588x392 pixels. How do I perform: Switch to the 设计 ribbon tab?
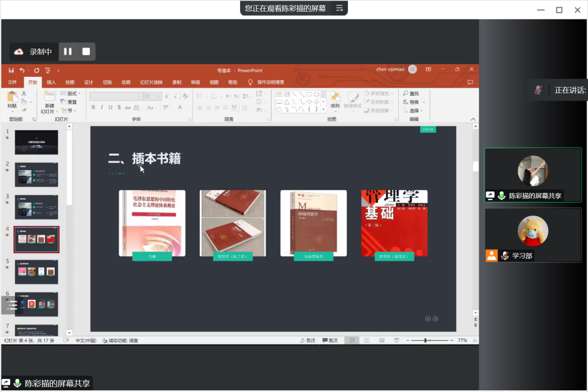pyautogui.click(x=89, y=82)
